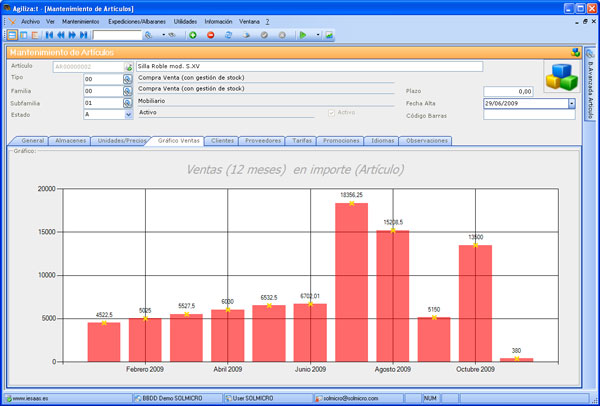
Task: Click the form view toolbar icon
Action: (12, 35)
